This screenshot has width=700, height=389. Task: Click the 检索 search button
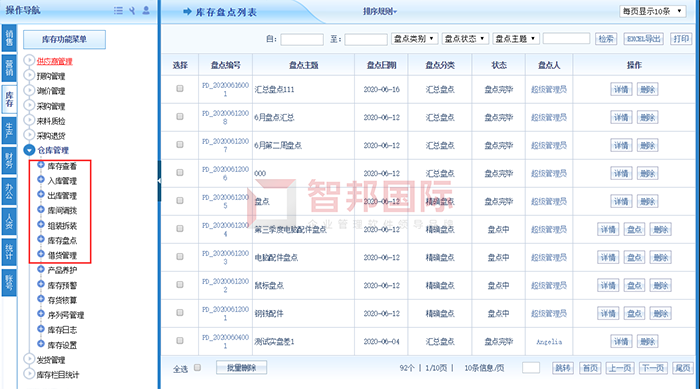point(606,39)
